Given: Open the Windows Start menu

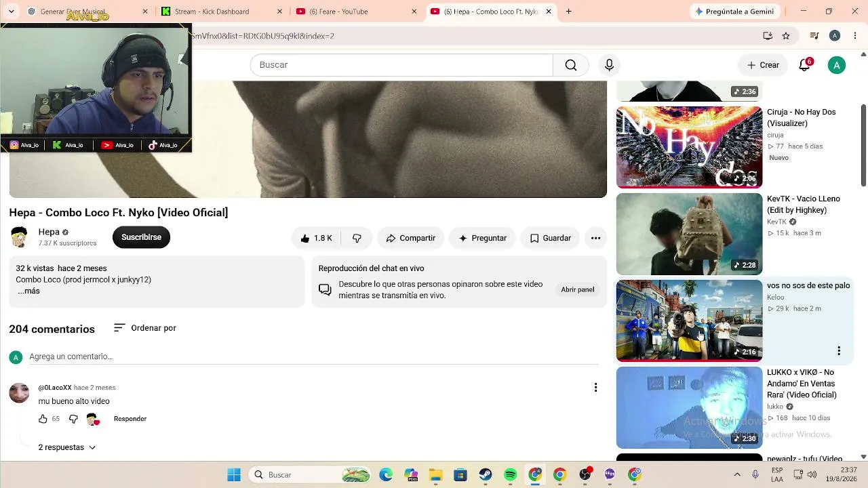Looking at the screenshot, I should (234, 475).
